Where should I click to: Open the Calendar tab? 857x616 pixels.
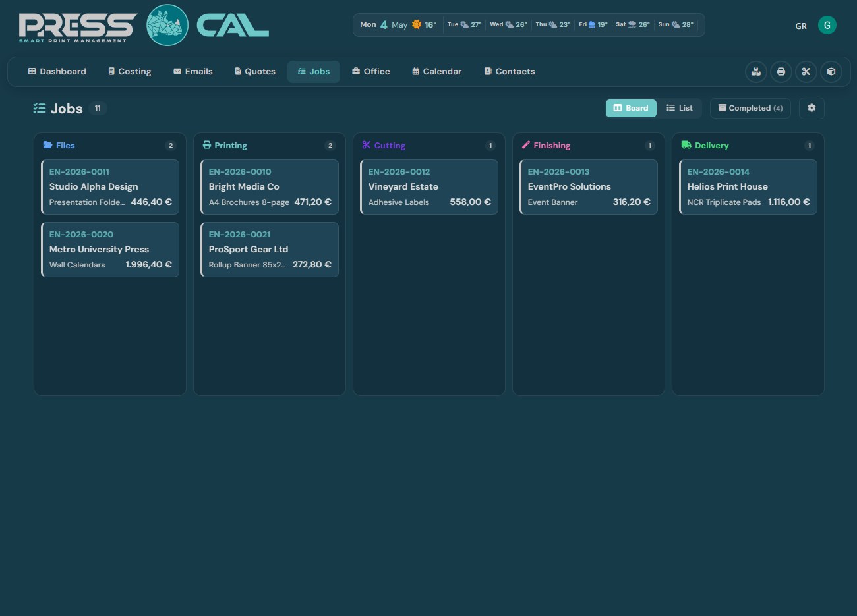tap(436, 72)
